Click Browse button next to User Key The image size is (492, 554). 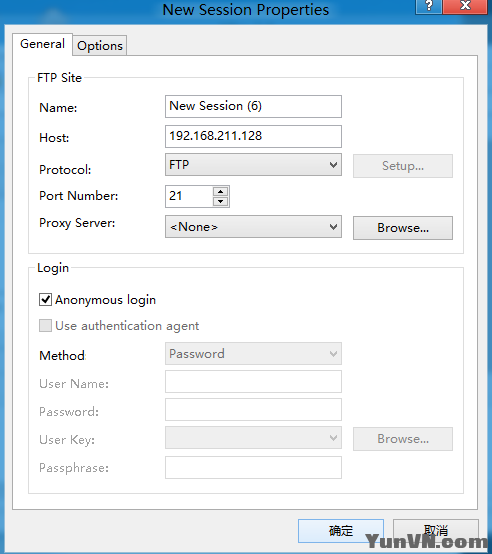pyautogui.click(x=403, y=439)
